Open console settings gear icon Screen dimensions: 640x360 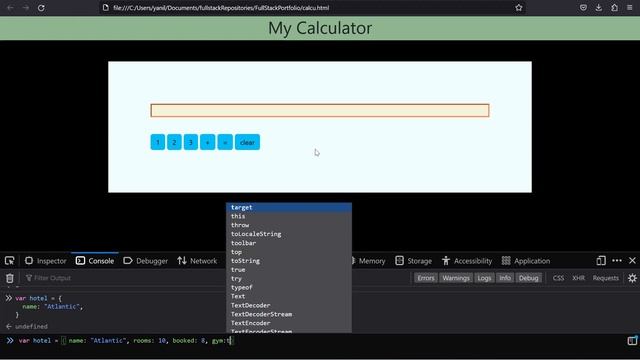(632, 278)
